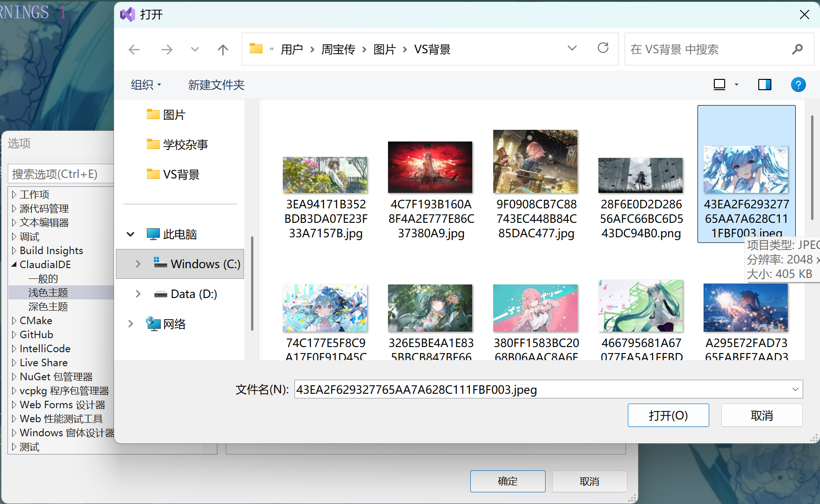Expand Build Insights in options tree
The width and height of the screenshot is (820, 504).
[14, 250]
